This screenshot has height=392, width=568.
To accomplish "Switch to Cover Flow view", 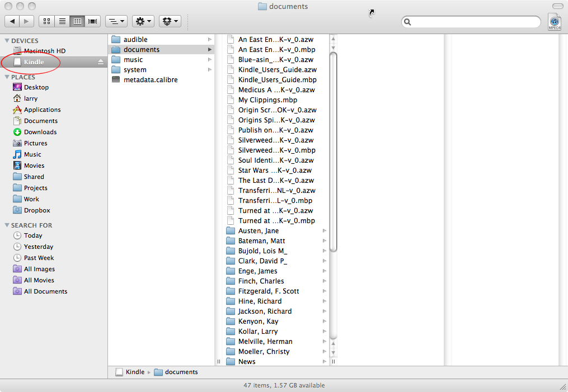I will coord(93,21).
